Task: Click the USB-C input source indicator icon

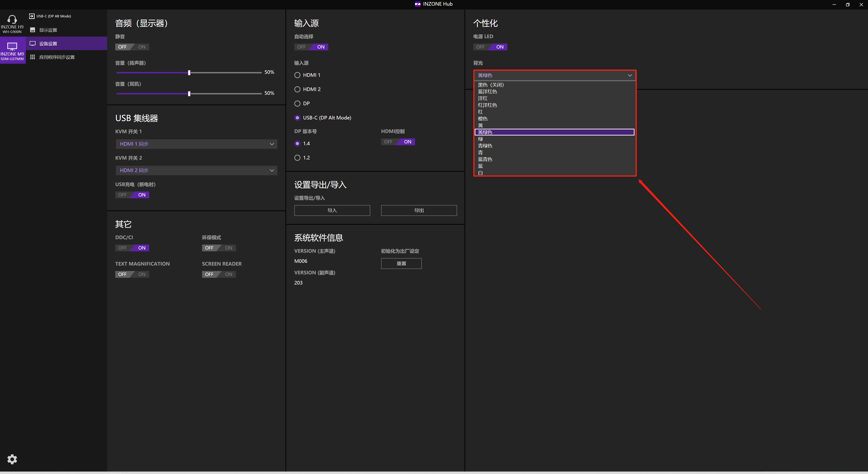Action: point(32,16)
